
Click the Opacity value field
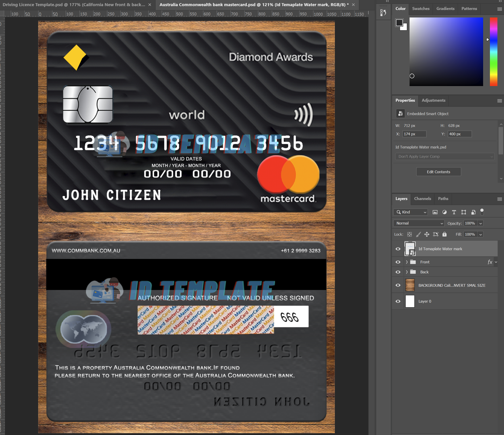pos(470,223)
